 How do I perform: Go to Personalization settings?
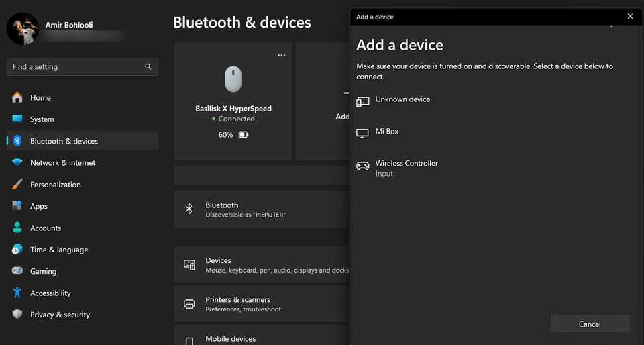click(55, 185)
